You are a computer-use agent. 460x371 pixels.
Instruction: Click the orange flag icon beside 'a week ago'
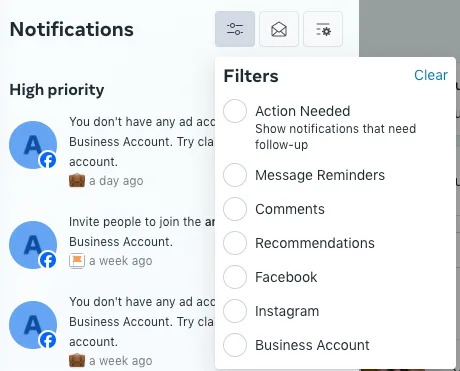point(77,261)
